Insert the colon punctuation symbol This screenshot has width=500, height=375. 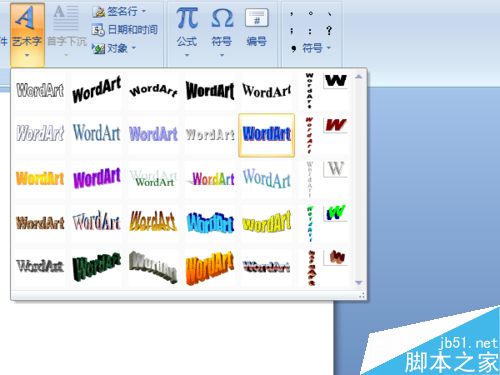(310, 31)
